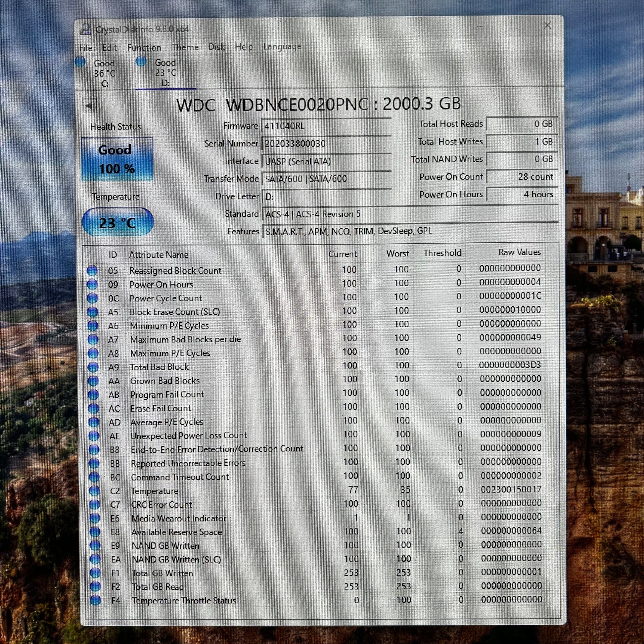Screen dimensions: 644x644
Task: Click the Current column header
Action: (x=343, y=254)
